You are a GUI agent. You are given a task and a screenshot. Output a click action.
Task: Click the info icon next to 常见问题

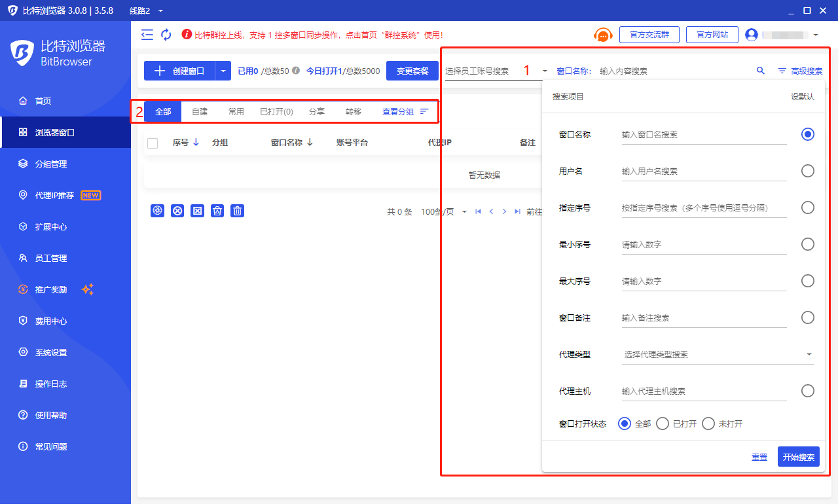click(x=23, y=447)
